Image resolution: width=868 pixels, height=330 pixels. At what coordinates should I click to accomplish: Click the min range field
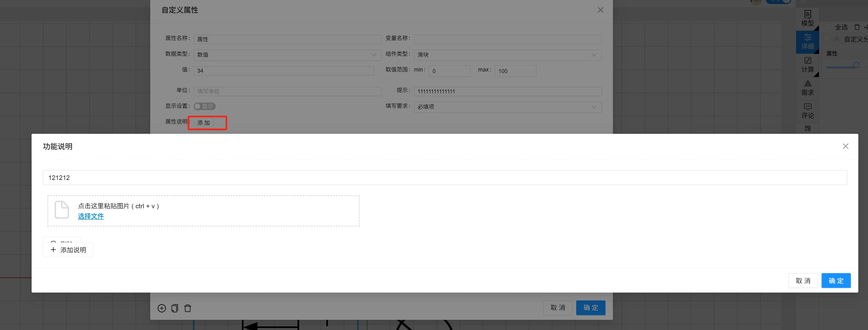tap(449, 71)
